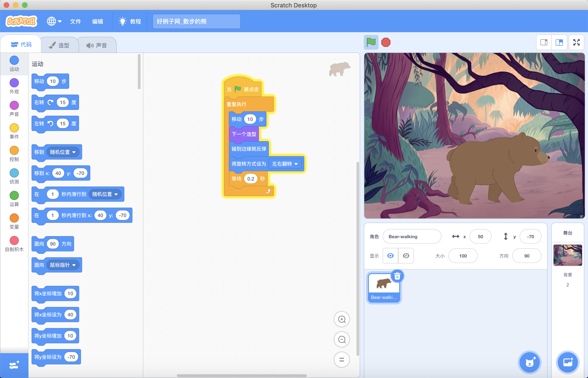Click the block palette vertical scrollbar
Image resolution: width=588 pixels, height=378 pixels.
[139, 72]
